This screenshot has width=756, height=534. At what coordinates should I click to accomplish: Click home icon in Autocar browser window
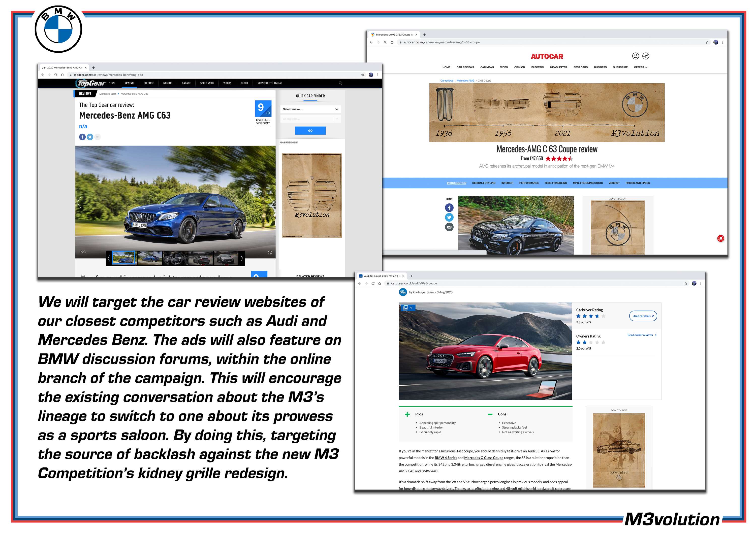click(392, 43)
